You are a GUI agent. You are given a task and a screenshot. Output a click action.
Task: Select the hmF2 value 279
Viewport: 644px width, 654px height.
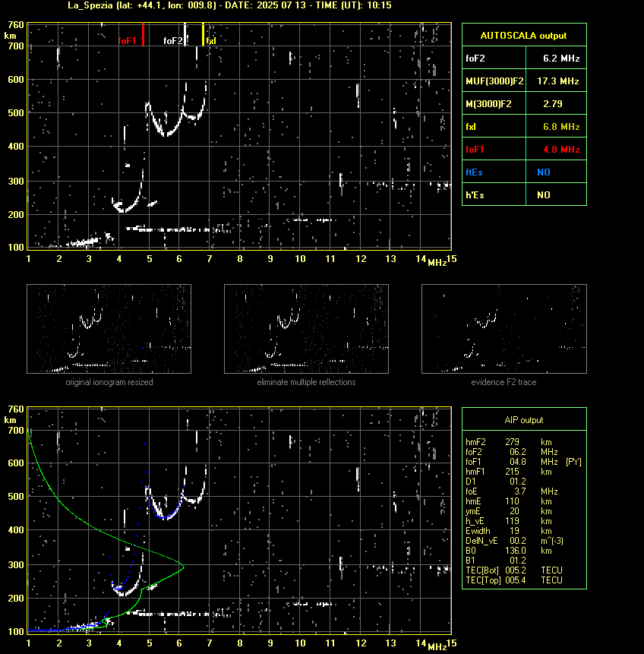pyautogui.click(x=512, y=442)
